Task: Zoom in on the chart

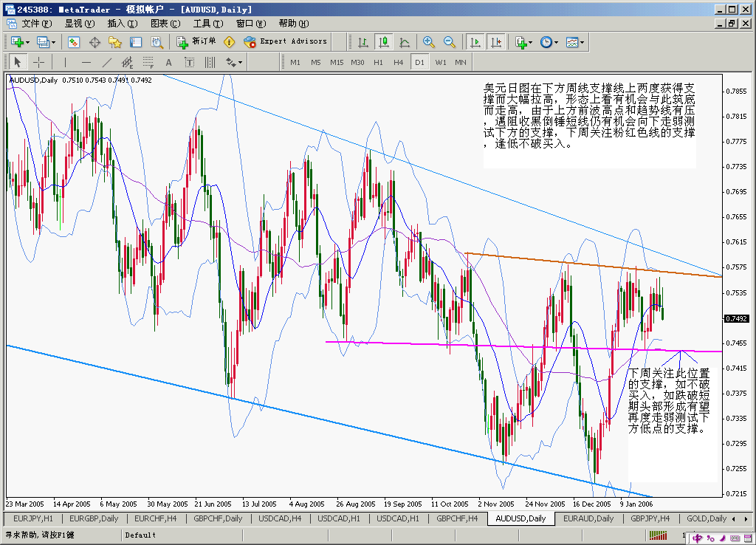Action: coord(429,42)
